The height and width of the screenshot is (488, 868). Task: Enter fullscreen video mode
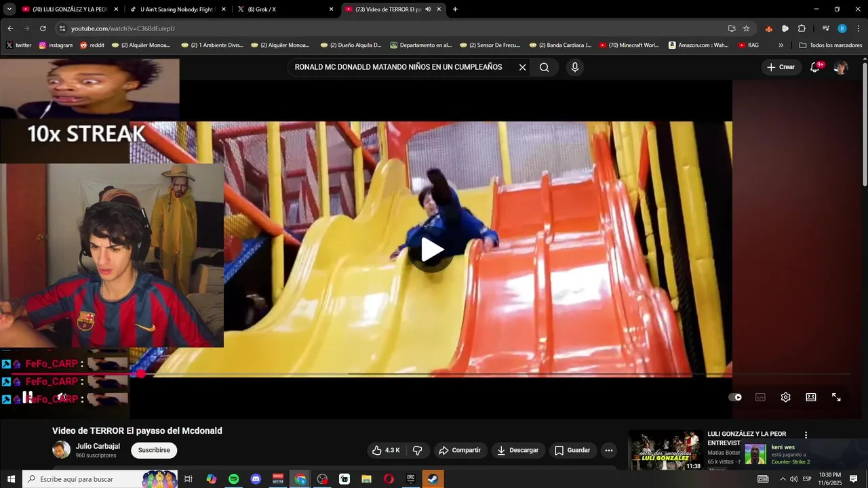point(836,397)
